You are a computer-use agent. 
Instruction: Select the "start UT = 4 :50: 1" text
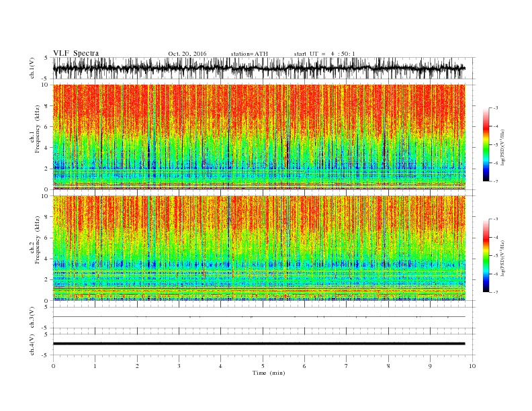point(324,54)
